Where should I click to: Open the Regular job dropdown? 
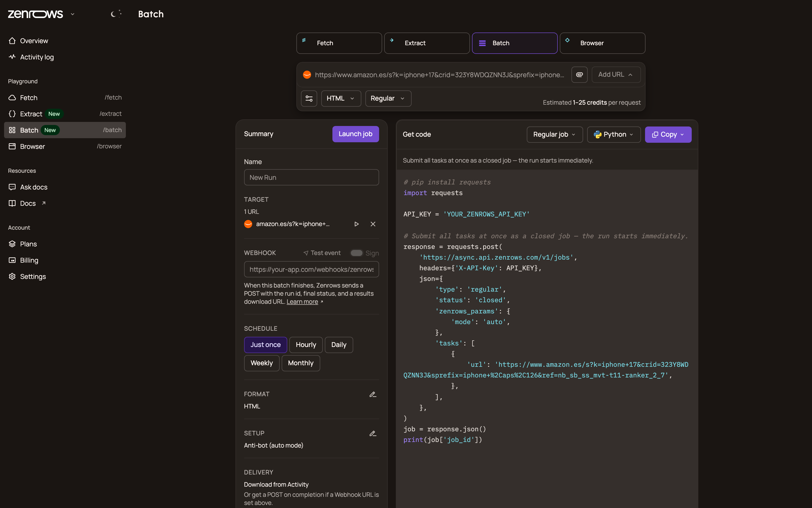(x=555, y=134)
